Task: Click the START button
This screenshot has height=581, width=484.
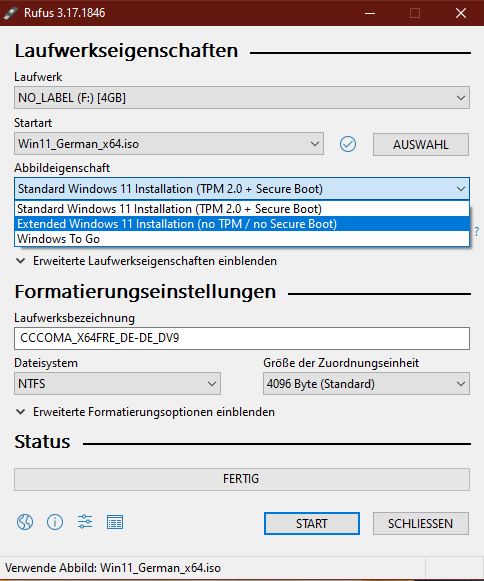Action: click(312, 524)
